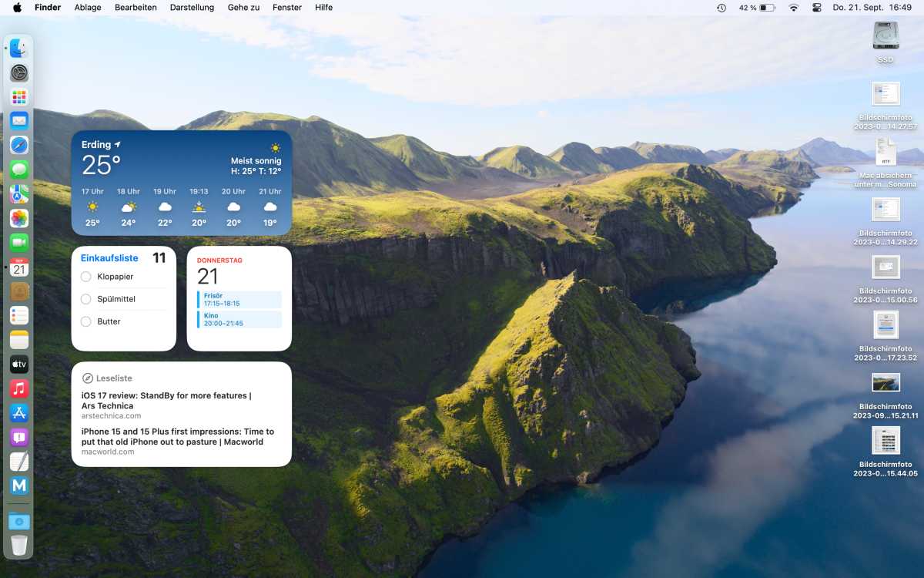The height and width of the screenshot is (578, 924).
Task: Open the Music app in Dock
Action: pos(19,388)
